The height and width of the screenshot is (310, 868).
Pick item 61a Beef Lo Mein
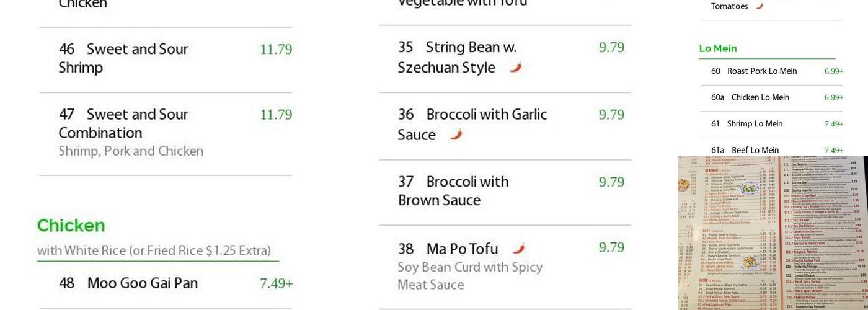(745, 150)
